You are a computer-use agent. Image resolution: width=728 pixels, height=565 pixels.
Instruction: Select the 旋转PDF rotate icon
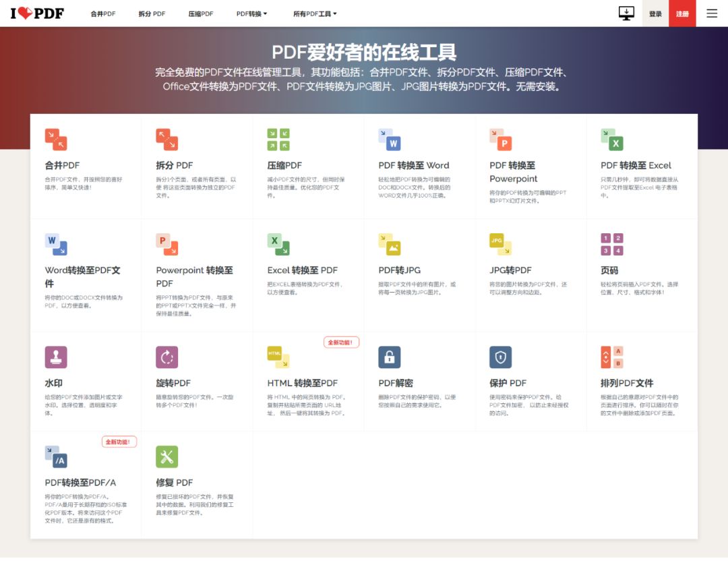point(167,357)
